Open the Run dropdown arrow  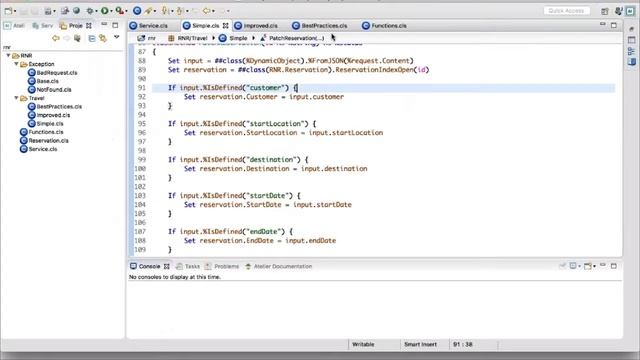(111, 11)
